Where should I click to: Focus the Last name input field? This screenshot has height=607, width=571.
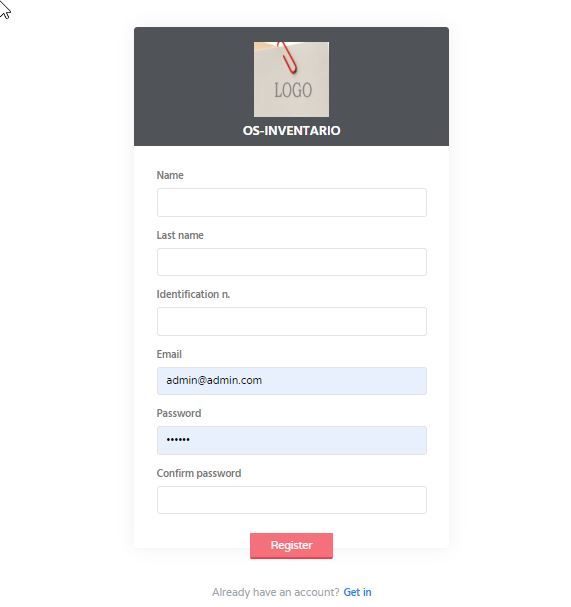(x=292, y=262)
